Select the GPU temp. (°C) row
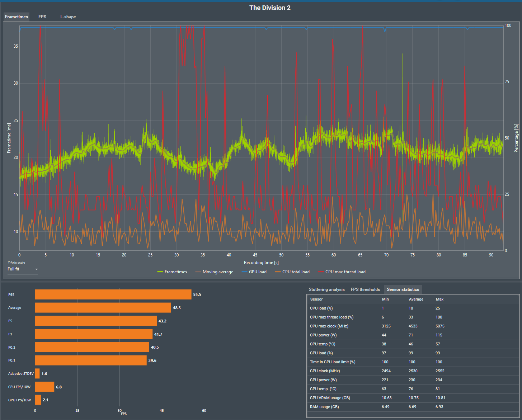 coord(413,389)
